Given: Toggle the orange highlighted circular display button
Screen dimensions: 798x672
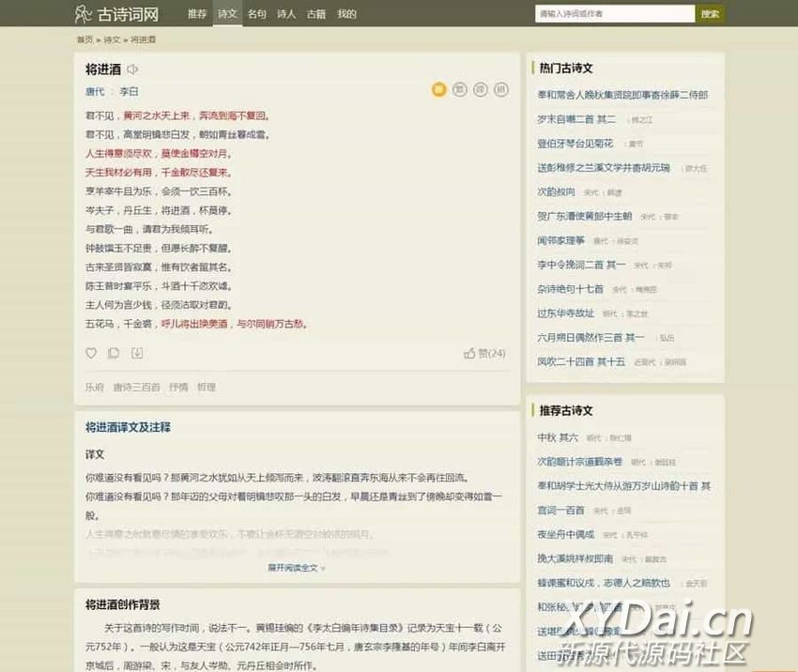Looking at the screenshot, I should 438,89.
